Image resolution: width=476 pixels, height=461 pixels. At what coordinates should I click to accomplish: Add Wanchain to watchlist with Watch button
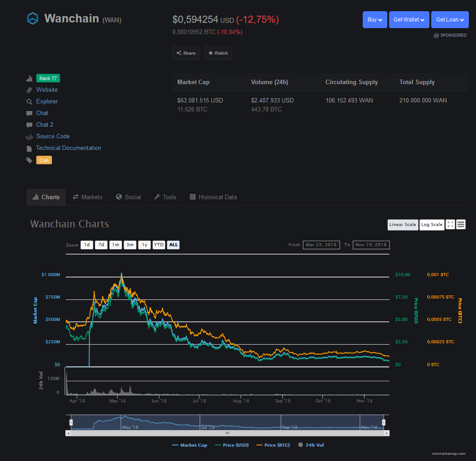(x=218, y=53)
